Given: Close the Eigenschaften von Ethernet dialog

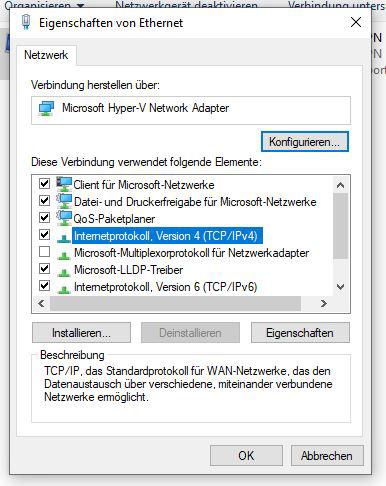Looking at the screenshot, I should pyautogui.click(x=356, y=22).
